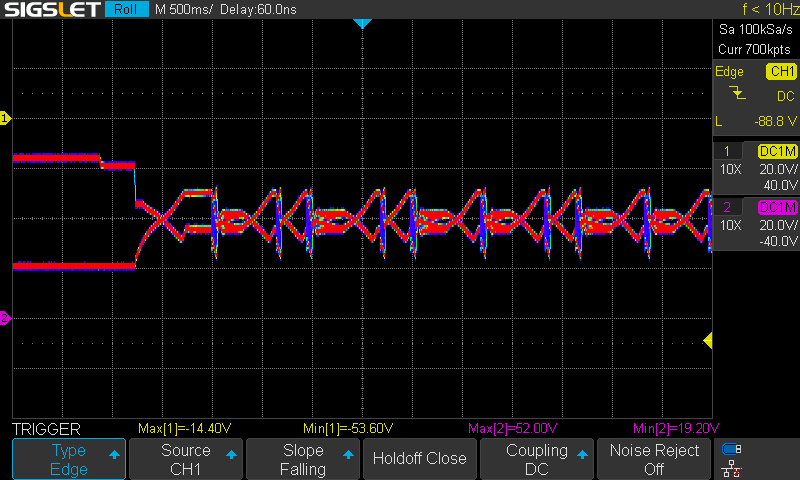Open channel 2 settings box
Screen dimensions: 800x480
756,223
